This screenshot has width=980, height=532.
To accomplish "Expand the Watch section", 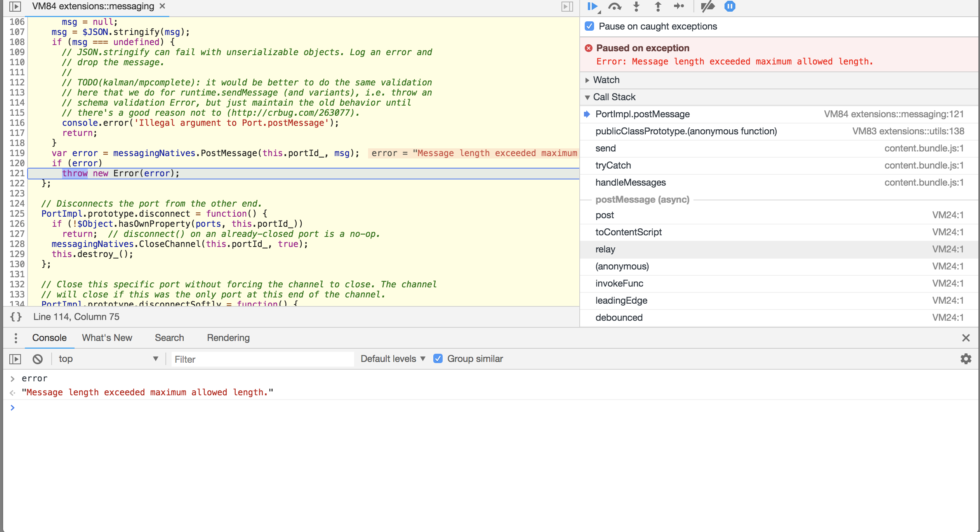I will [x=606, y=80].
